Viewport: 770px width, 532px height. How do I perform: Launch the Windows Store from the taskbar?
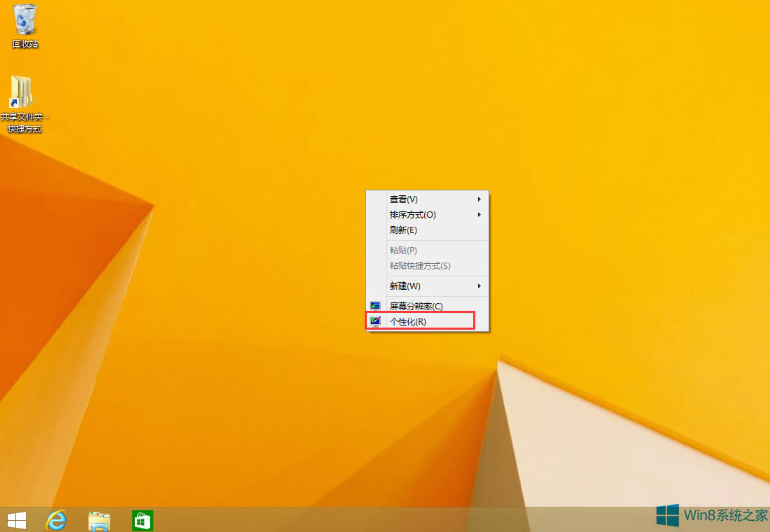[142, 519]
